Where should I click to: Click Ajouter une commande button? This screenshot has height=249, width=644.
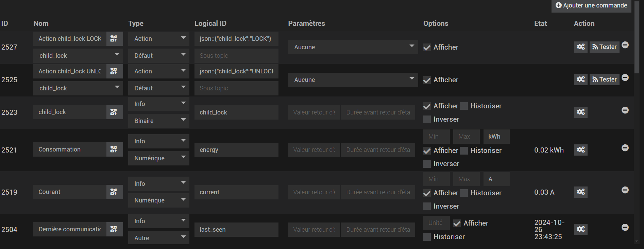click(x=591, y=6)
